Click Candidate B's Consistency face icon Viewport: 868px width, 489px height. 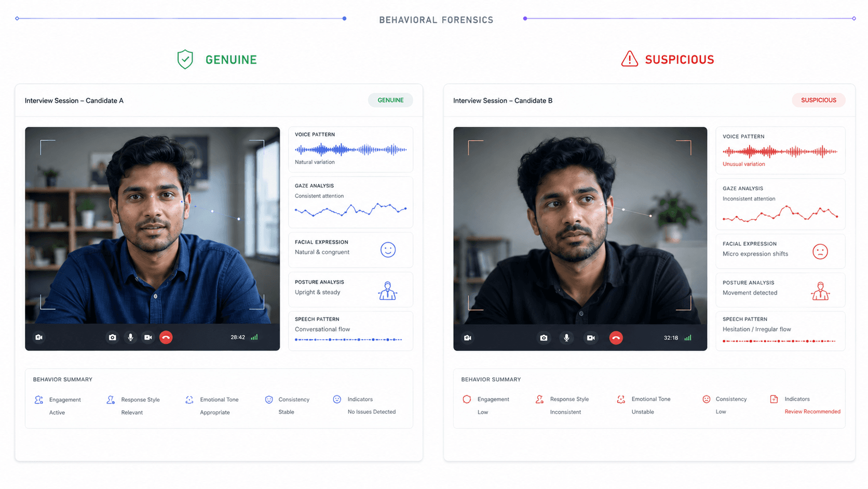(x=707, y=399)
